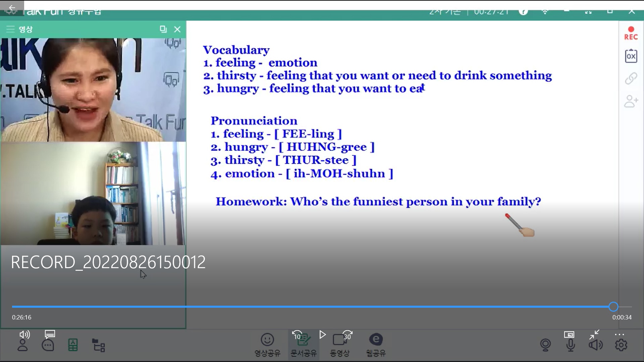Skip back 10 seconds
This screenshot has width=644, height=362.
coord(297,335)
